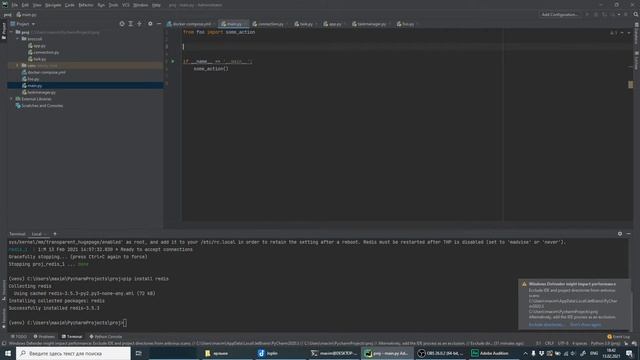
Task: Open the TODO tool window
Action: (18, 337)
